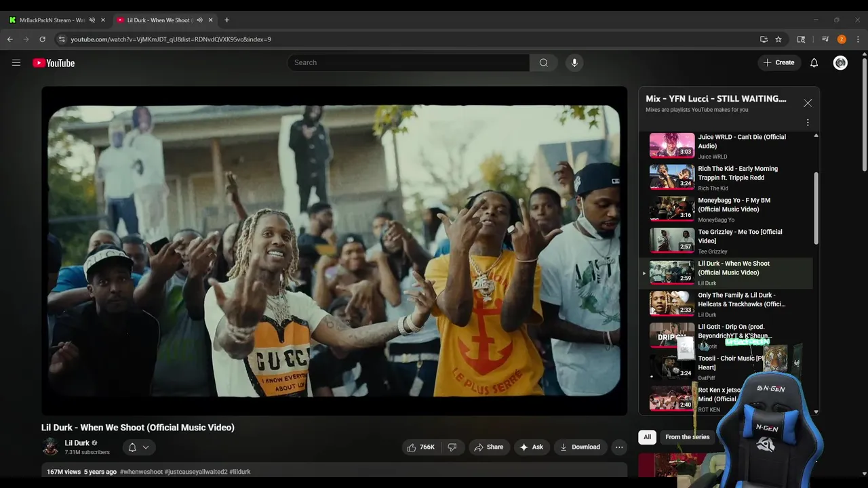Like the video with 766K likes
The width and height of the screenshot is (868, 488).
(420, 447)
